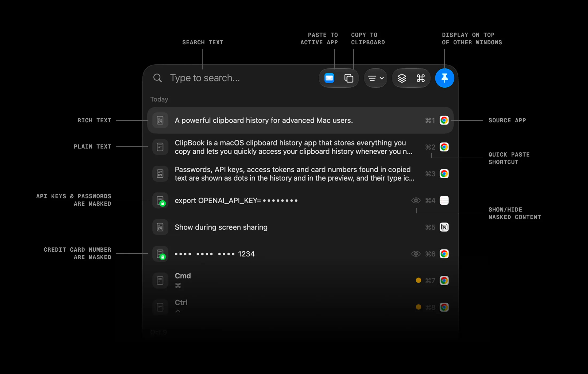Select 'Show during screen sharing' entry
The image size is (588, 374).
tap(300, 227)
